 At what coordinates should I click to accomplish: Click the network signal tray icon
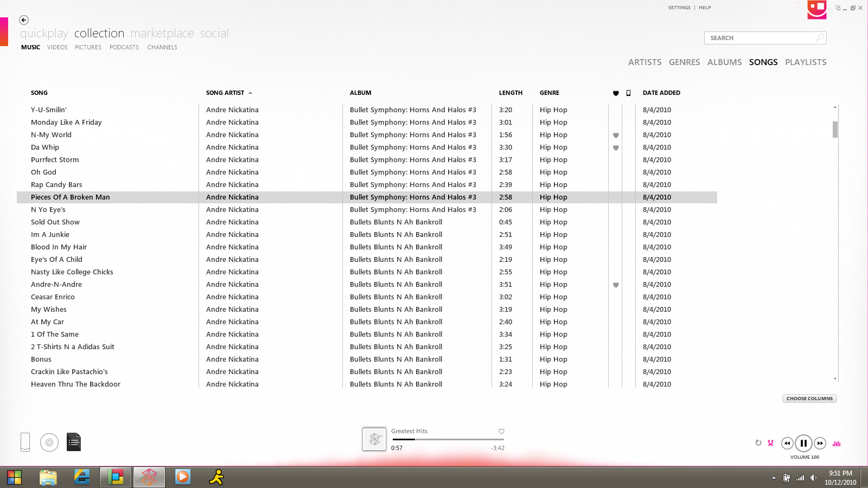point(800,478)
